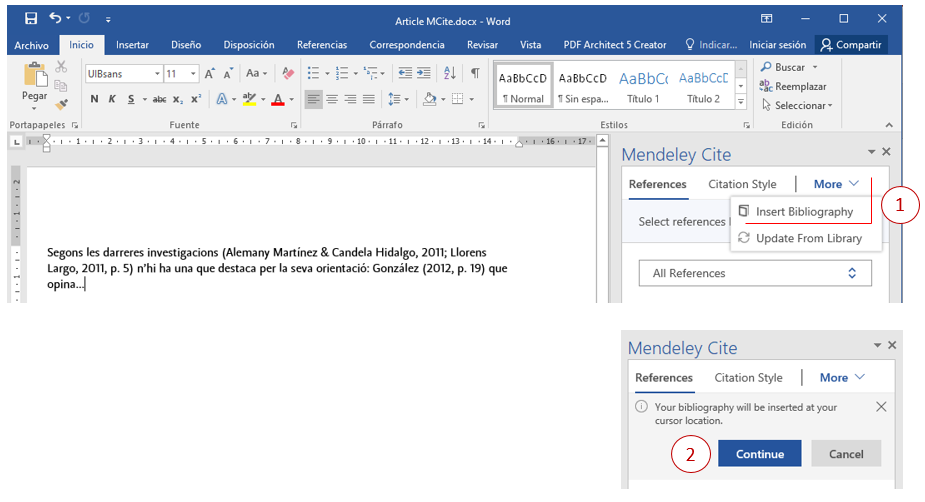Click the Cancel button

point(846,454)
